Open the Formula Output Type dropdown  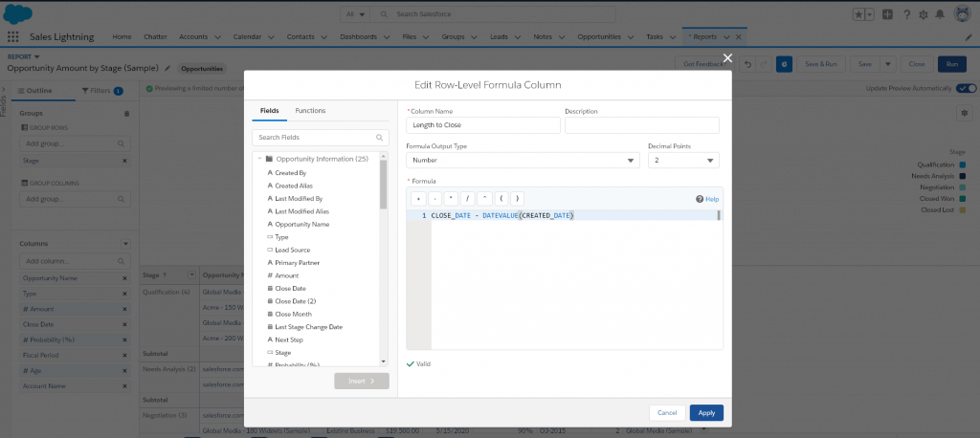point(523,160)
